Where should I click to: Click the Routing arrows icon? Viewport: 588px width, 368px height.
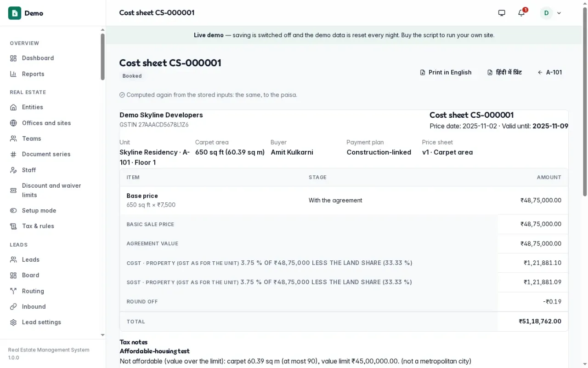pos(13,291)
